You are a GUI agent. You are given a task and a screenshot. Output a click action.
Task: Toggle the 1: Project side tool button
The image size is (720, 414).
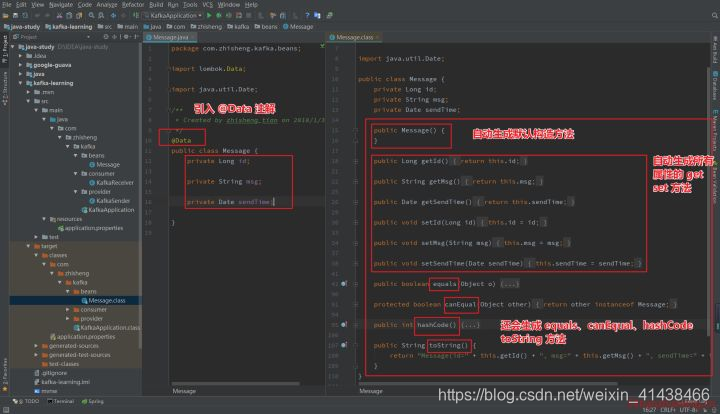point(5,49)
